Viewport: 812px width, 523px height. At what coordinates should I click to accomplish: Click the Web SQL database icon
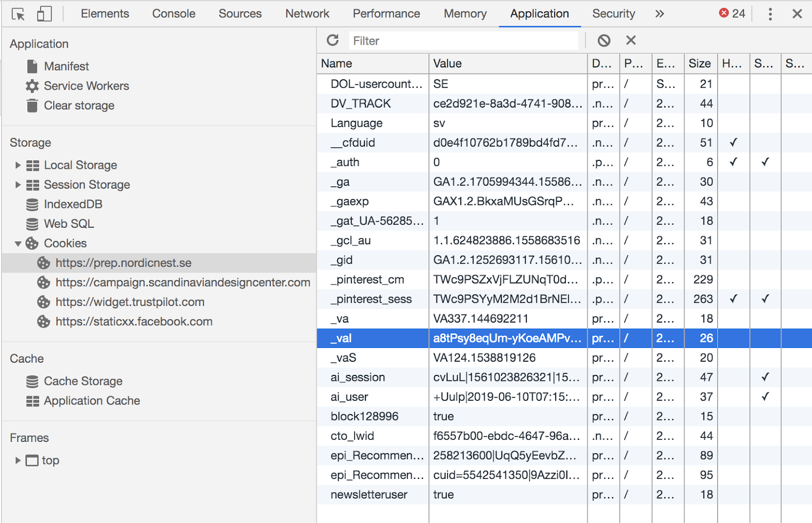pyautogui.click(x=32, y=224)
